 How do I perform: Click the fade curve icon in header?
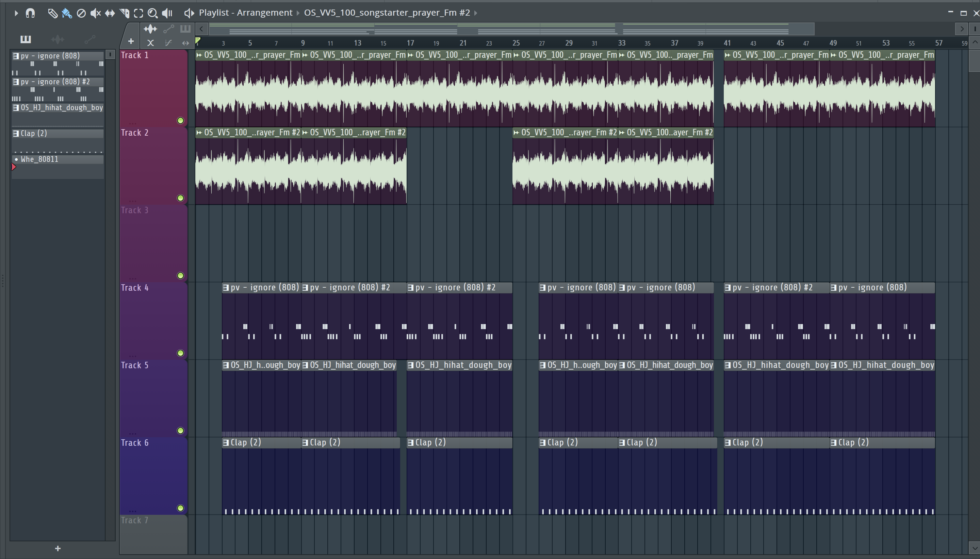[x=168, y=43]
